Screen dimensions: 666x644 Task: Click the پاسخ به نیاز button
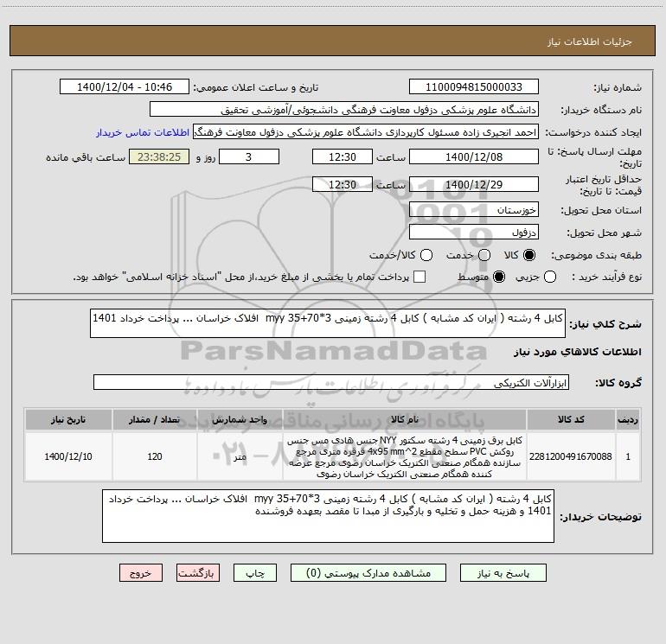click(503, 572)
